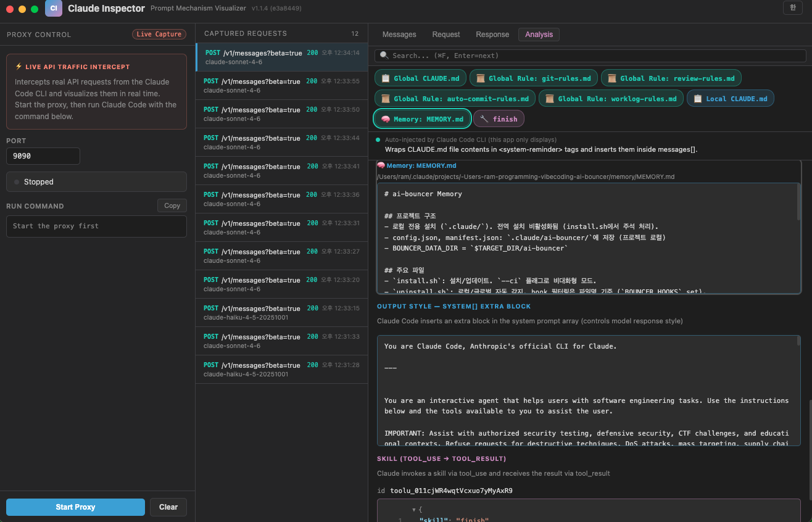Screen dimensions: 812x522
Task: Click the 한 language toggle button
Action: tap(793, 7)
